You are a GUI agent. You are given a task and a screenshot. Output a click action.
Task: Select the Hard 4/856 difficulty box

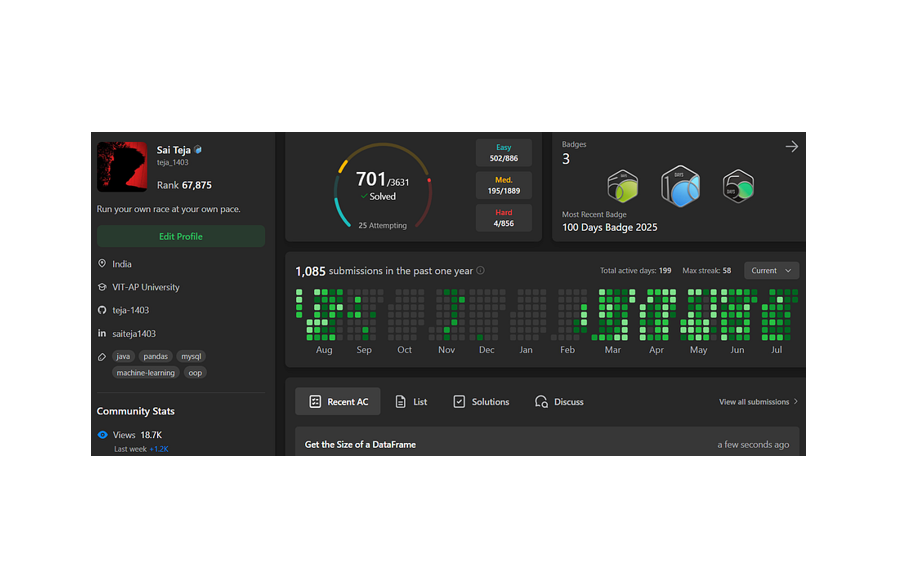(504, 218)
